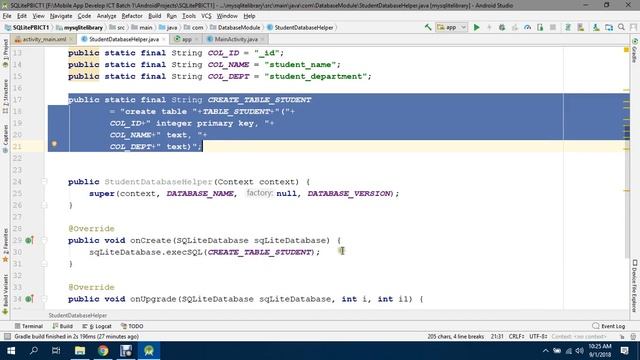Click the Apply Changes lightning icon
This screenshot has height=360, width=640.
489,27
